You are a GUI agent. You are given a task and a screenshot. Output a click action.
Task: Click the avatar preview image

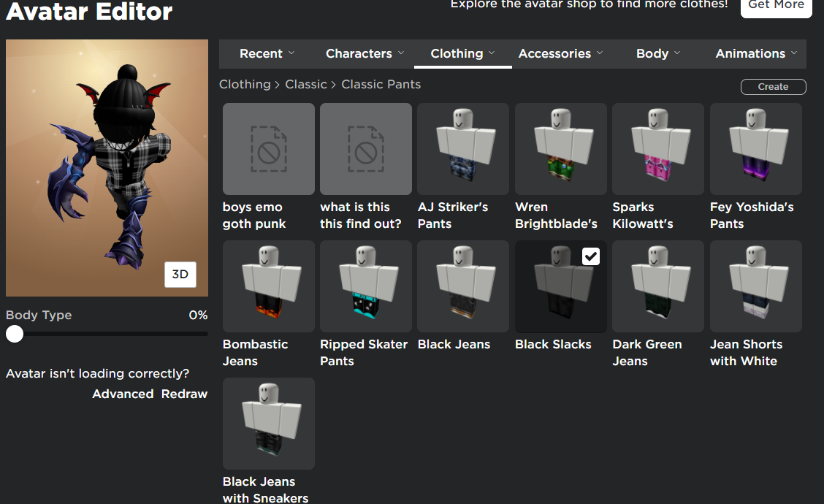click(107, 168)
